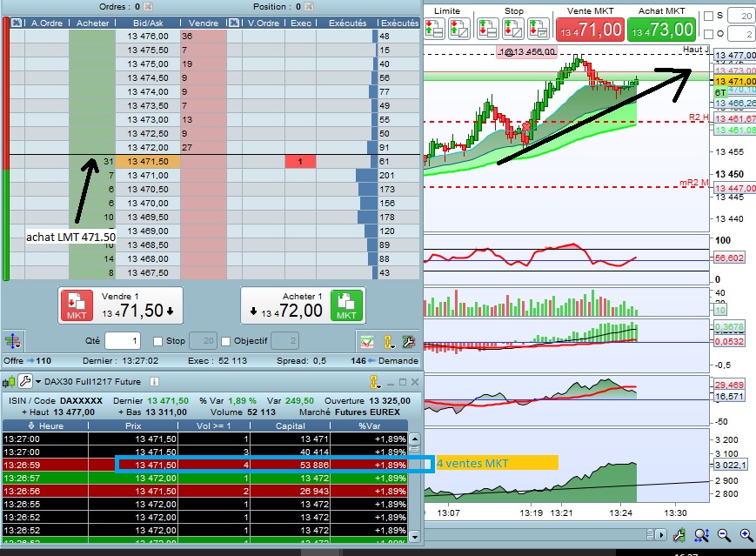Screen dimensions: 756x556
Task: Open the order book settings wrench icon
Action: (x=408, y=342)
